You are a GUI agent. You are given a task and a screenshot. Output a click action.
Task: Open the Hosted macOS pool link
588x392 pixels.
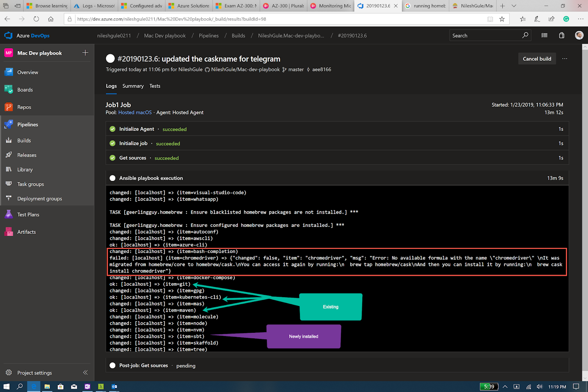click(x=135, y=112)
